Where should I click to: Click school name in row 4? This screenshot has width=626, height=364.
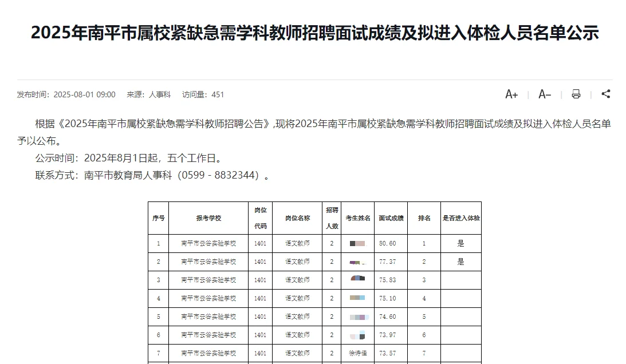pos(208,299)
